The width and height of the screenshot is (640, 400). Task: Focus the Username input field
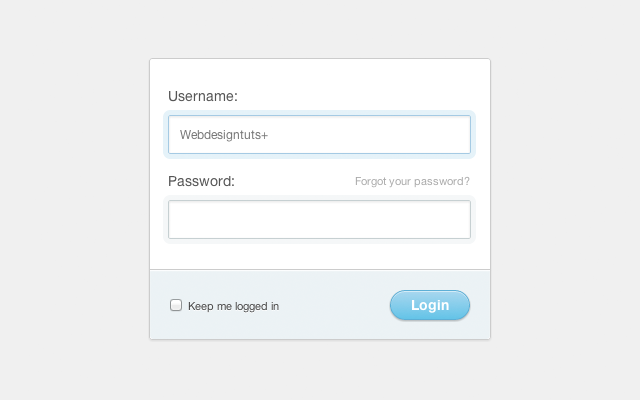pos(319,135)
